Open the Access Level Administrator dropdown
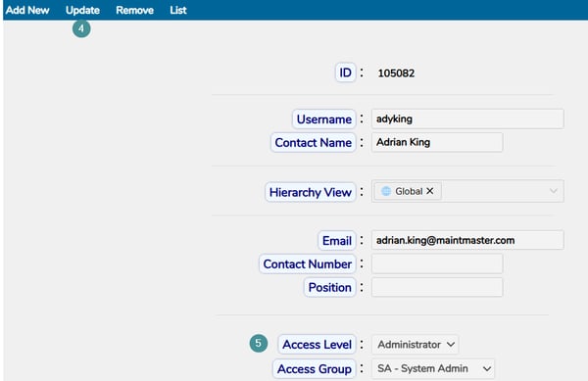The height and width of the screenshot is (381, 588). [x=416, y=345]
